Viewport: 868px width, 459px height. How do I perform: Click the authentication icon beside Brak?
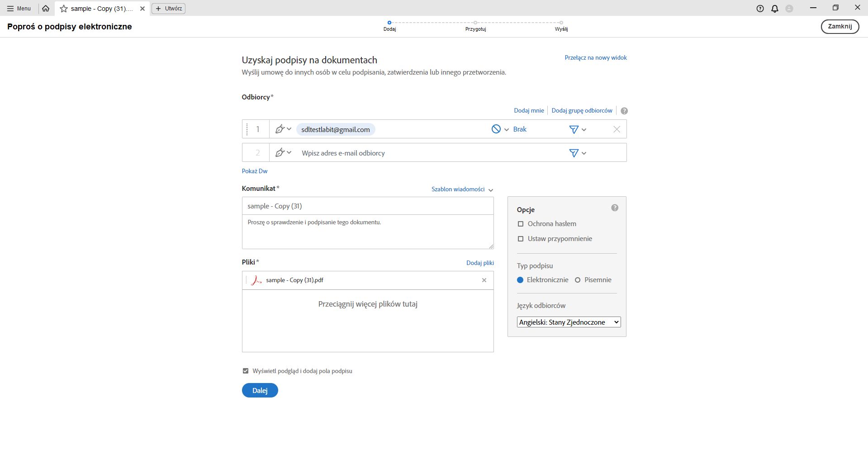point(496,129)
